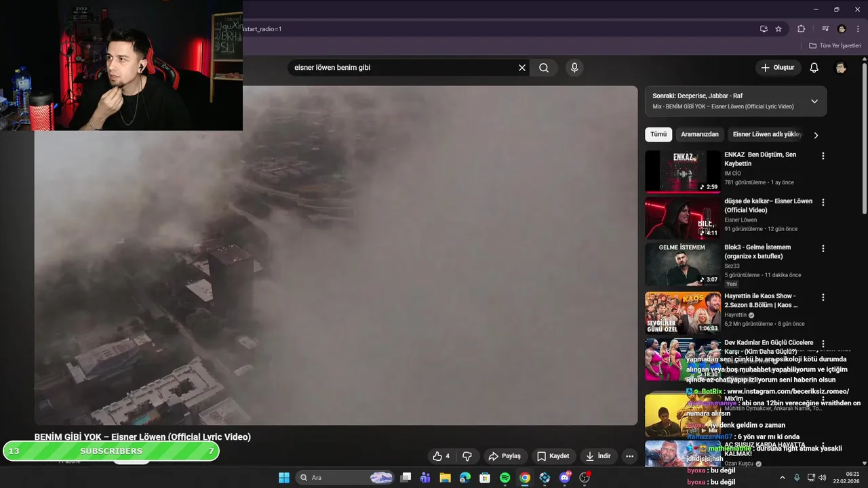Open the Gelme İstemem thumbnail
868x488 pixels.
683,265
